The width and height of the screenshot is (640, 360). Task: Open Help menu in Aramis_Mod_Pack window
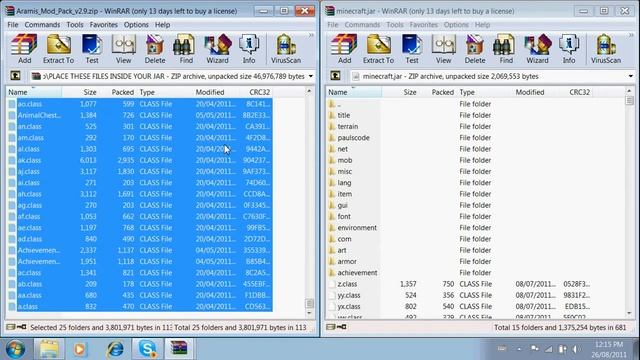(162, 25)
